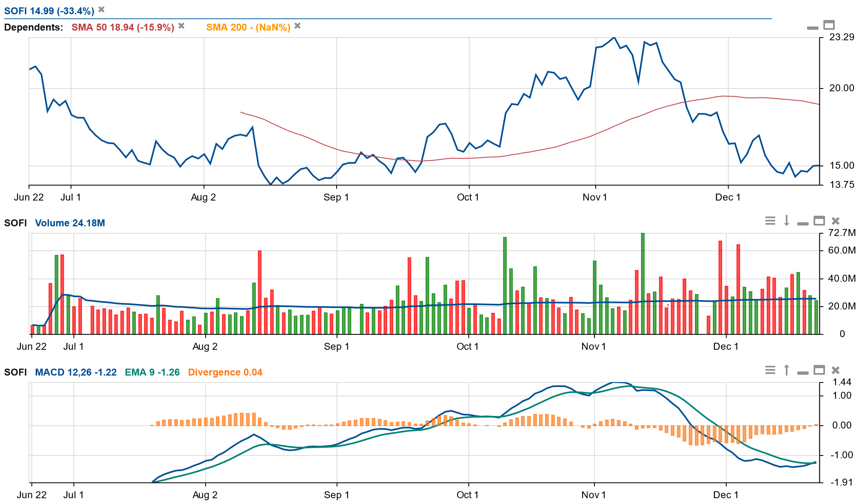Click the SOFI 14.99 series label
This screenshot has width=856, height=504.
[49, 11]
